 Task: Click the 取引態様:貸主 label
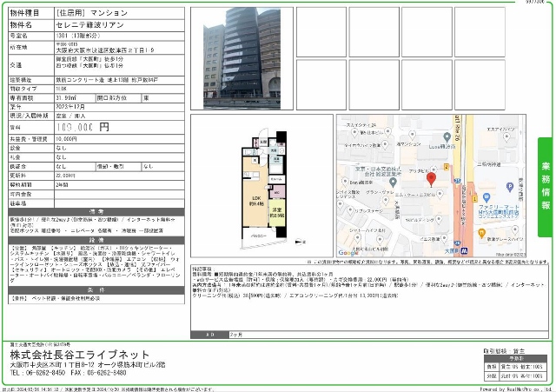(504, 351)
